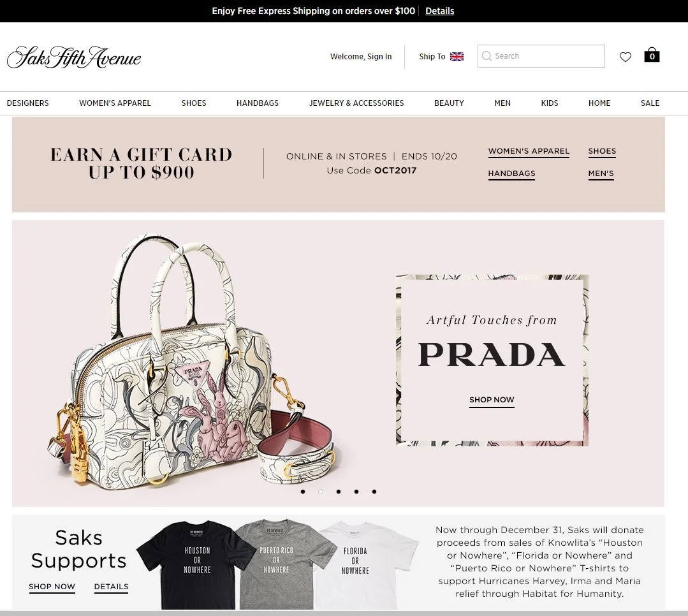Select the third carousel dot
The width and height of the screenshot is (688, 616).
[339, 492]
